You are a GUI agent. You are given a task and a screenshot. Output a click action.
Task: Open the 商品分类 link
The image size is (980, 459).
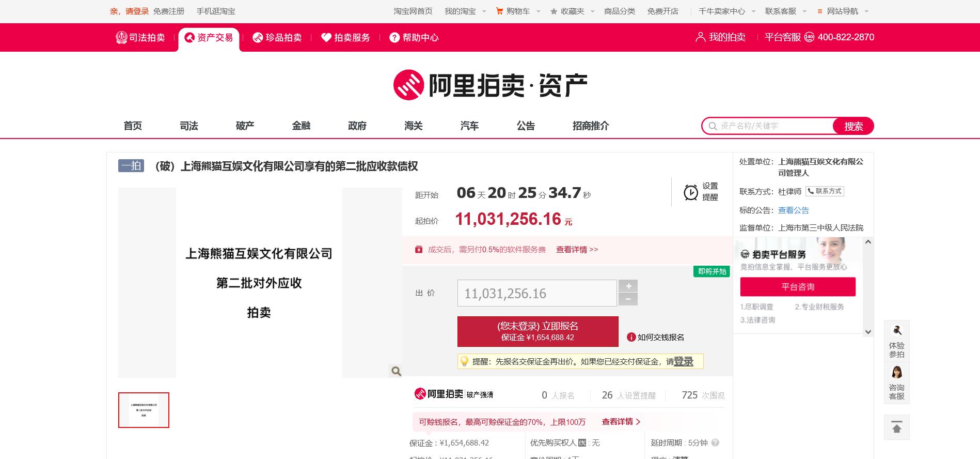point(620,11)
